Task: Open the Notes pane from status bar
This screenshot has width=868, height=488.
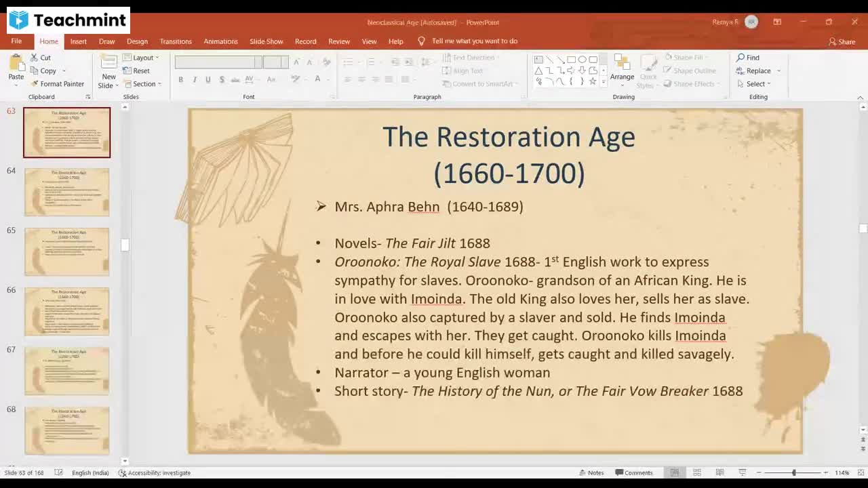Action: (x=591, y=472)
